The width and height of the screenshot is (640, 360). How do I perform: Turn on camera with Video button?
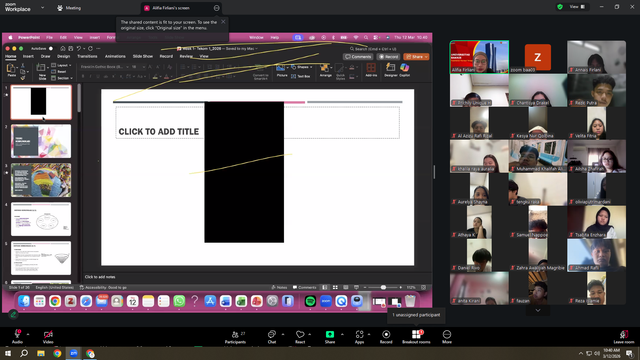pyautogui.click(x=48, y=337)
